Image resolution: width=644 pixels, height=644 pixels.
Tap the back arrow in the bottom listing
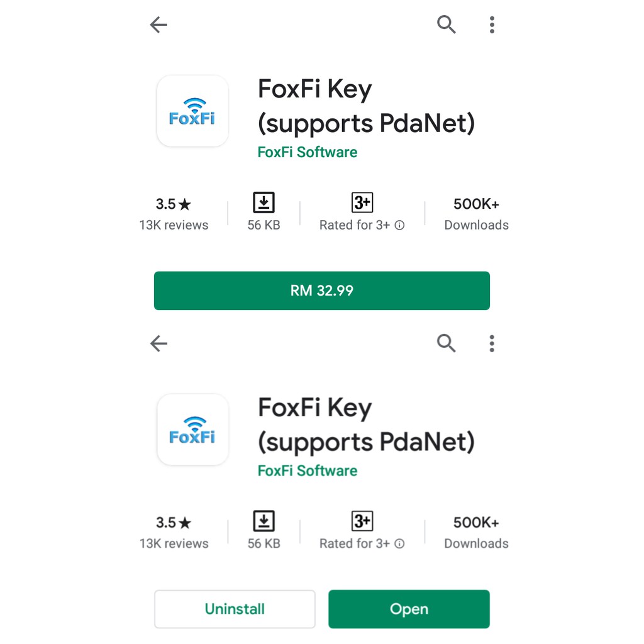[x=158, y=343]
